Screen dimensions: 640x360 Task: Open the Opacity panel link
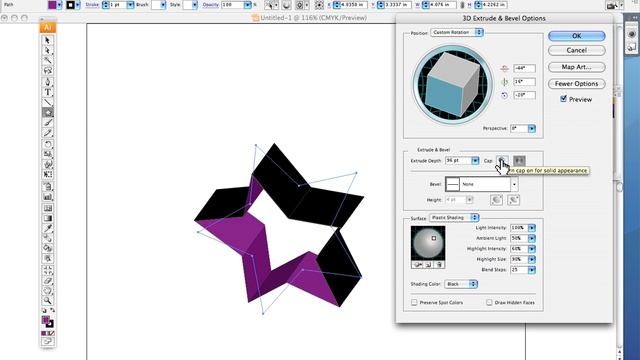click(x=211, y=5)
